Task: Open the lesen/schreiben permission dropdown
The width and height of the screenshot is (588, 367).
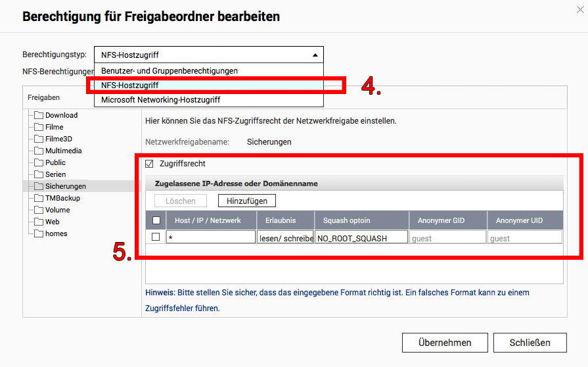Action: 285,238
